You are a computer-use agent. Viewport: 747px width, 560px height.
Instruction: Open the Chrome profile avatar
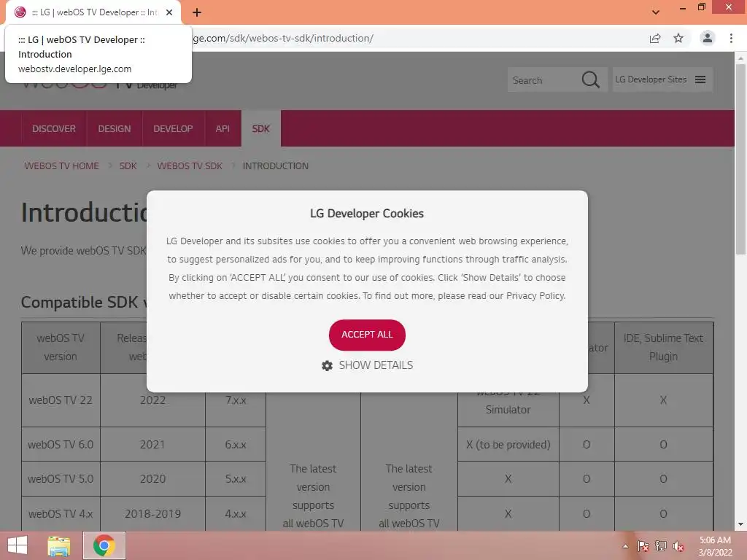pos(708,38)
